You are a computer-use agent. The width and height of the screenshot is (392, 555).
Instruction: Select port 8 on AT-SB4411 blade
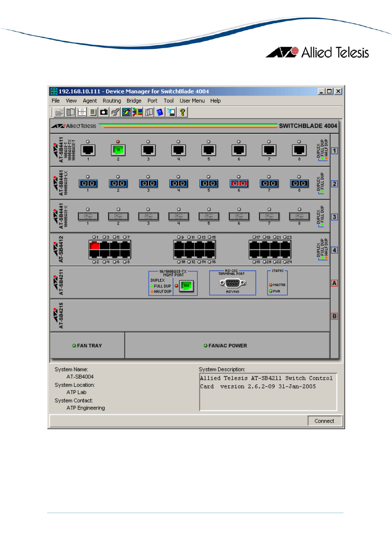tap(299, 150)
